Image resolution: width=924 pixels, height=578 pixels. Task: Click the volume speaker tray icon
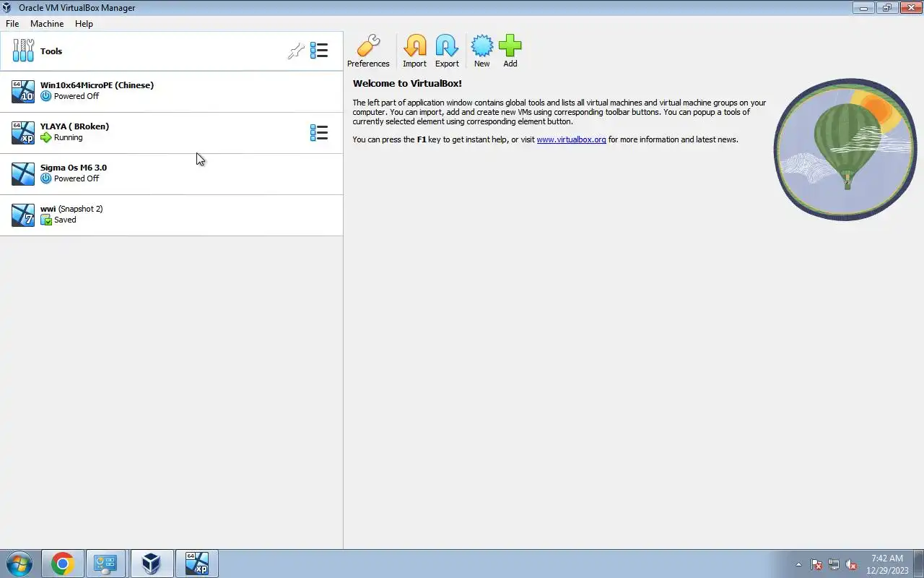coord(852,565)
